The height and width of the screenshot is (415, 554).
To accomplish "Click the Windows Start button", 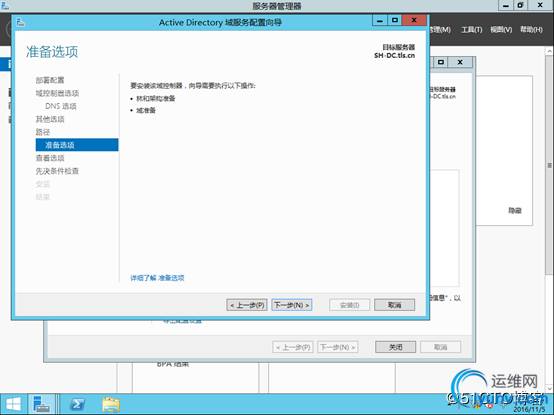I will pyautogui.click(x=13, y=404).
